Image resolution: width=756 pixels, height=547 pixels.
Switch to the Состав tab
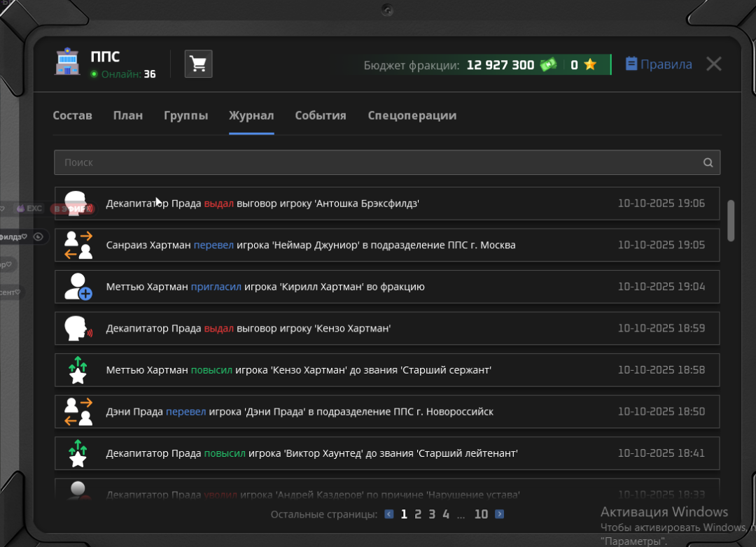[72, 115]
